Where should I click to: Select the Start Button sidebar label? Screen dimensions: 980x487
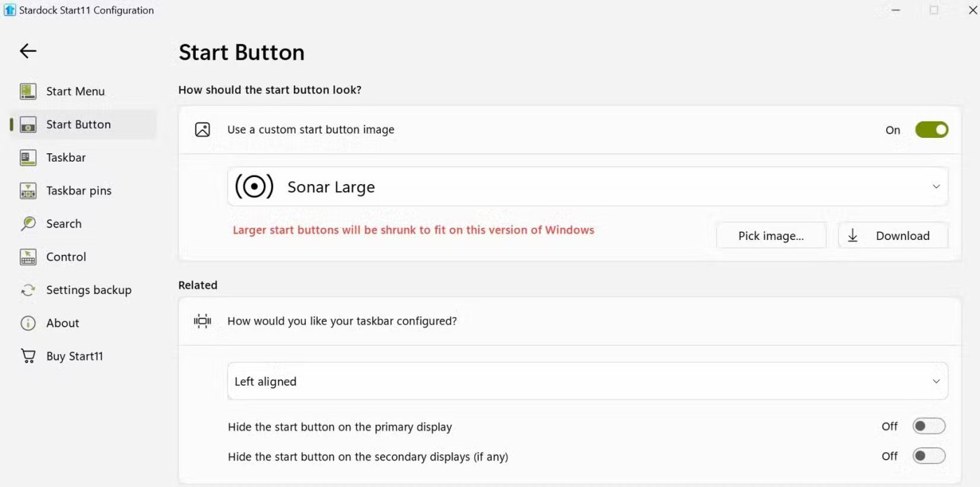click(78, 125)
